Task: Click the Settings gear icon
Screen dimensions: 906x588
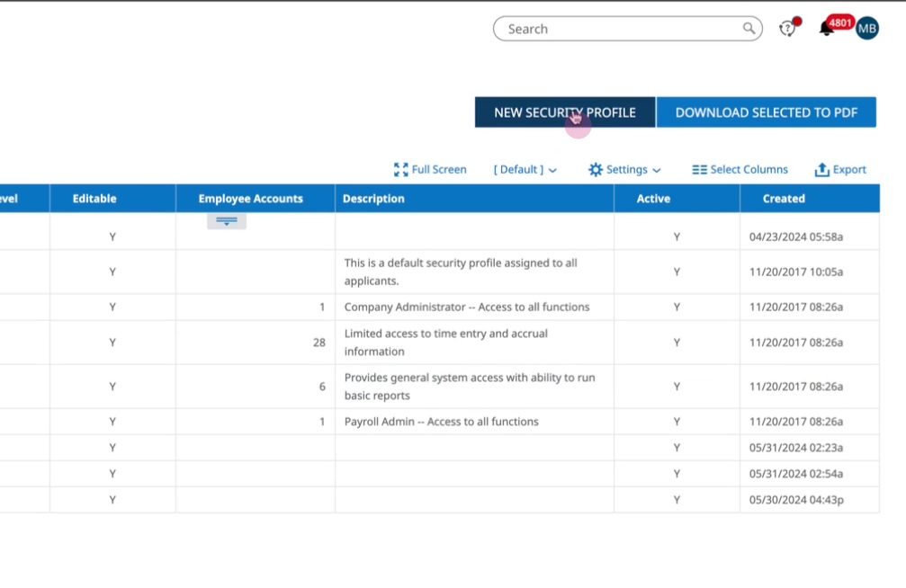Action: 595,169
